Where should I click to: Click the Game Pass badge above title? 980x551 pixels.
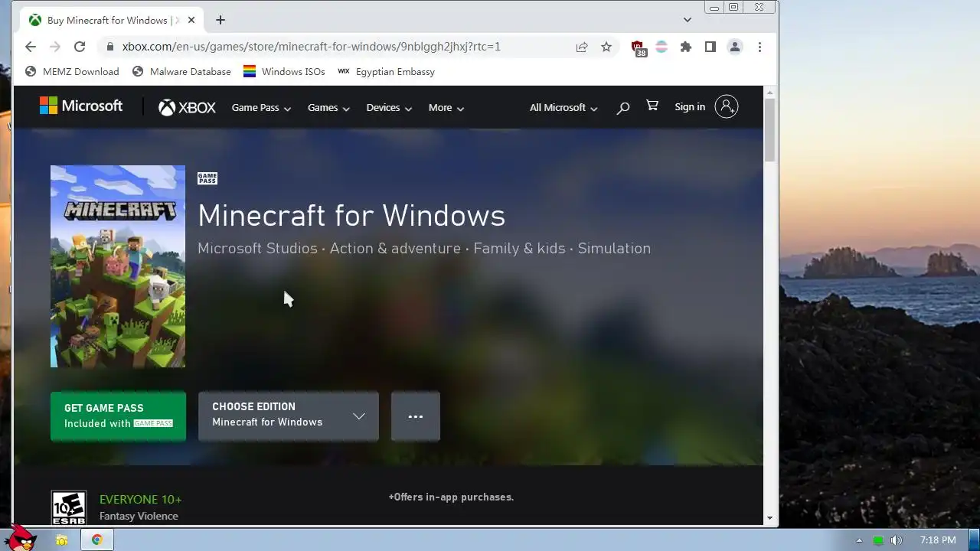tap(207, 178)
